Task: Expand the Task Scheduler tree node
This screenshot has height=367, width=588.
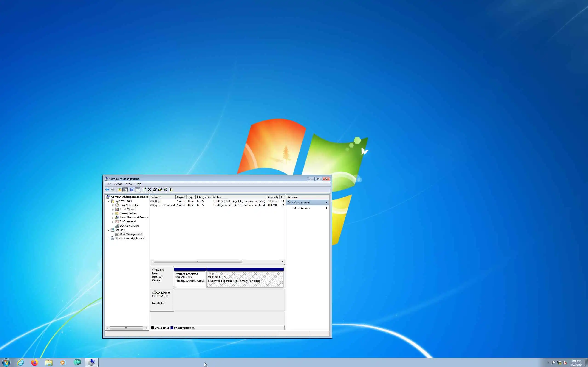Action: (113, 205)
